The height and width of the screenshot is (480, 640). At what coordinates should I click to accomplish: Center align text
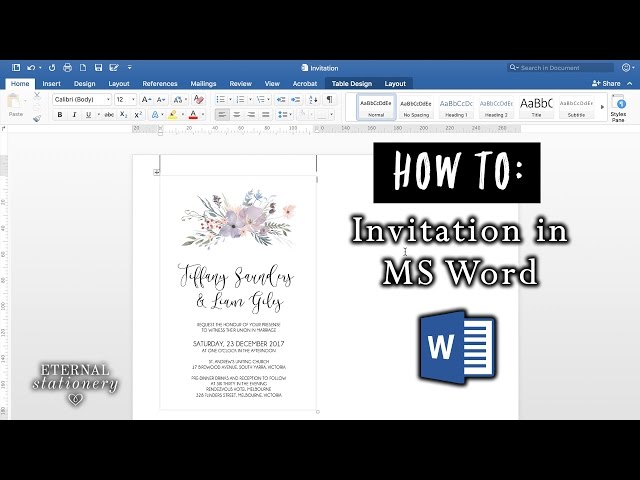click(x=236, y=115)
